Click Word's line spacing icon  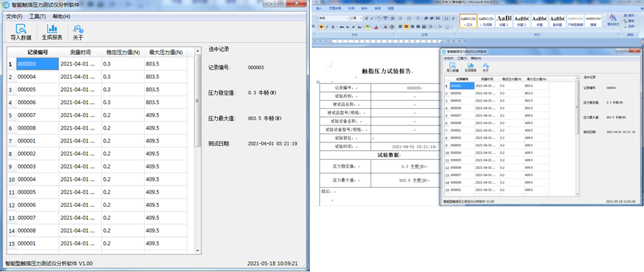(430, 27)
